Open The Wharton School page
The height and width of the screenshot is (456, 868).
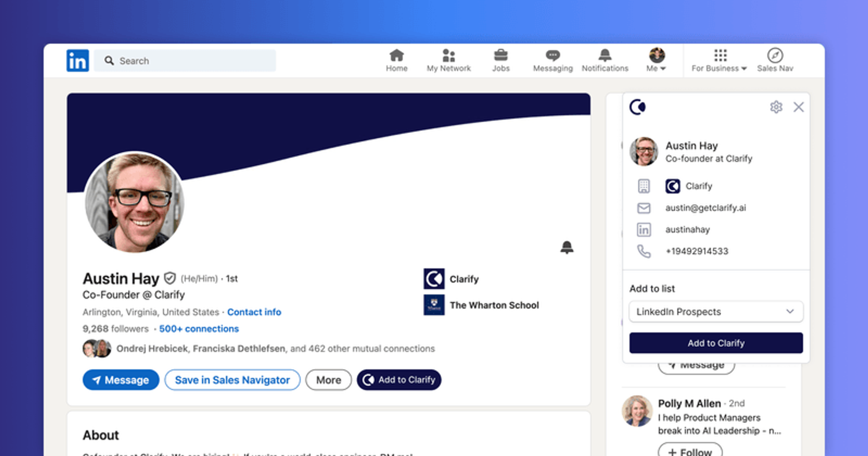tap(481, 305)
